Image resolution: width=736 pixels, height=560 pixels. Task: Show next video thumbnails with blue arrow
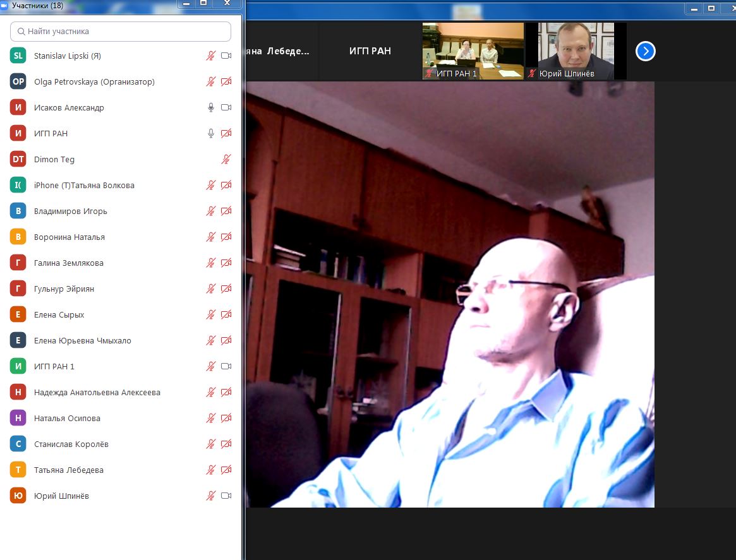(x=646, y=51)
